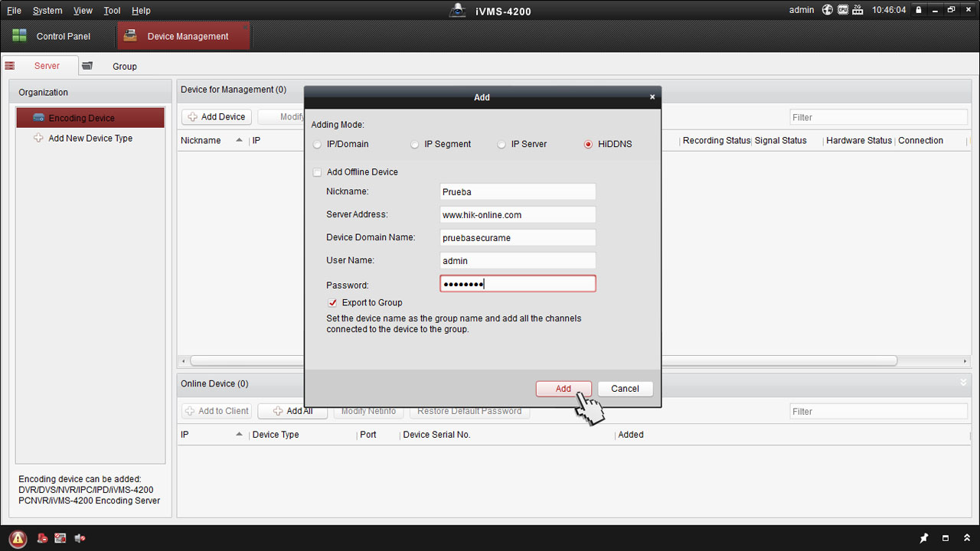The image size is (980, 551).
Task: Click the alarm user icon in bottom bar
Action: pos(42,538)
